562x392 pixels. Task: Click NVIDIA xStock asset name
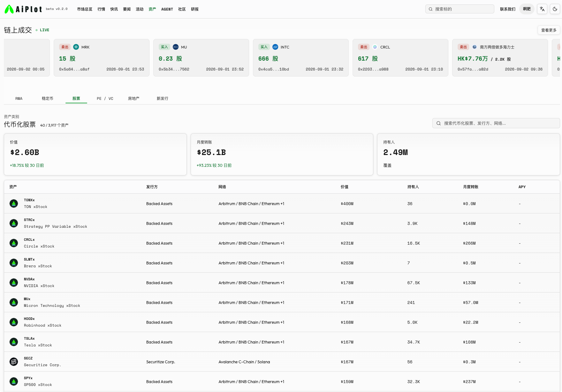39,286
